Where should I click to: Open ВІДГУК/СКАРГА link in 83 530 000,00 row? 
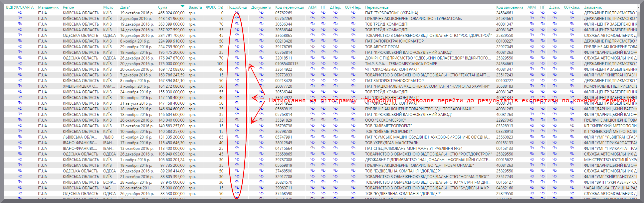click(x=20, y=193)
